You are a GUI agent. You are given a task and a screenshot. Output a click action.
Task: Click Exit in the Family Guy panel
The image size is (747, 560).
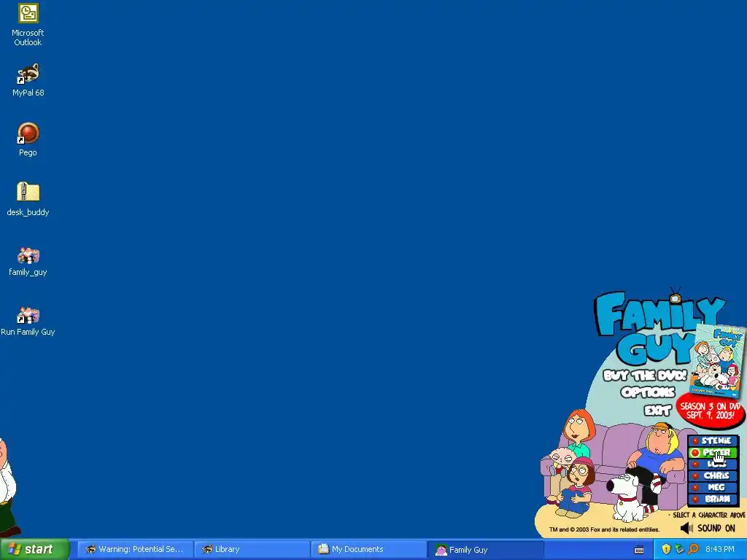pyautogui.click(x=657, y=410)
